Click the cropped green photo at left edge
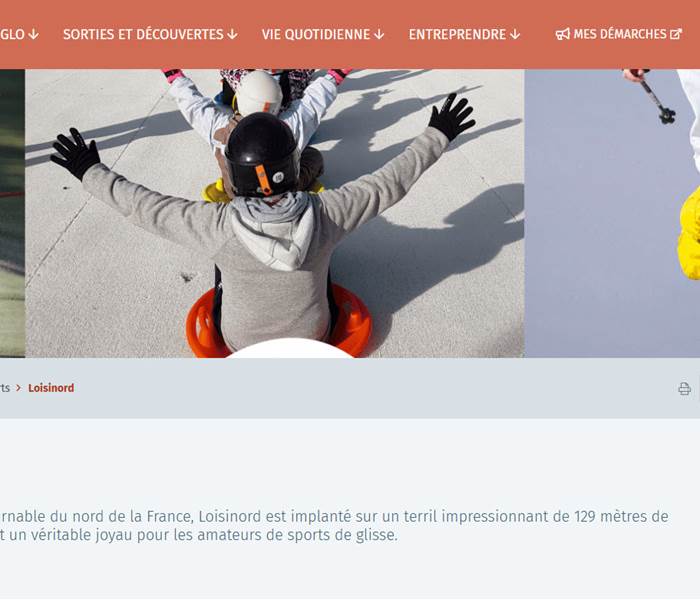The image size is (700, 600). click(12, 213)
